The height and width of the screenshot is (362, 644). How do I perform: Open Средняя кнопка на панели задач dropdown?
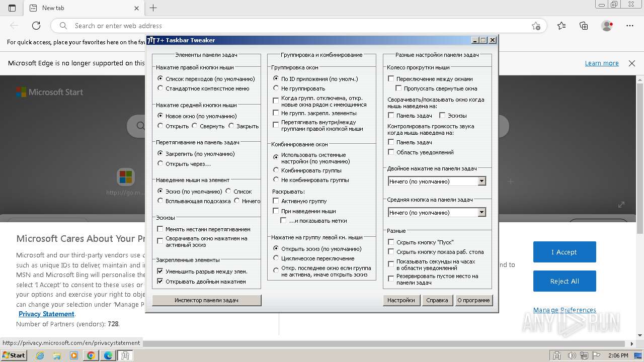pyautogui.click(x=437, y=213)
